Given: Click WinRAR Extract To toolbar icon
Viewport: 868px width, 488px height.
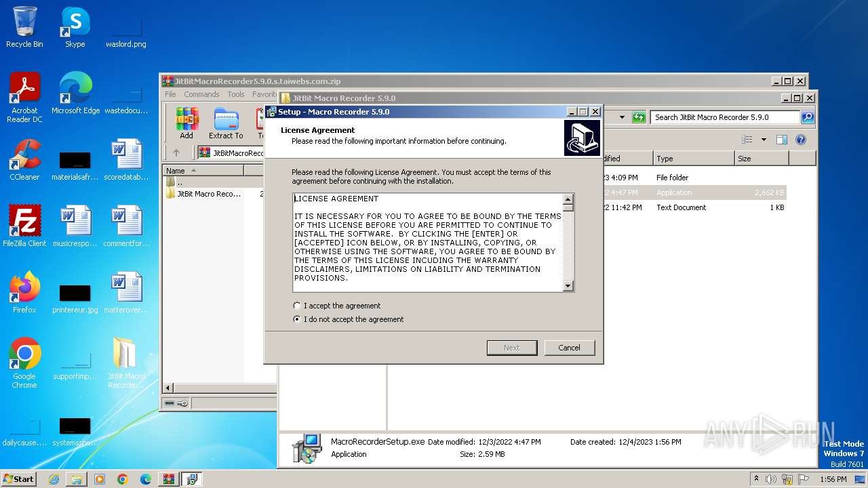Looking at the screenshot, I should click(x=226, y=123).
